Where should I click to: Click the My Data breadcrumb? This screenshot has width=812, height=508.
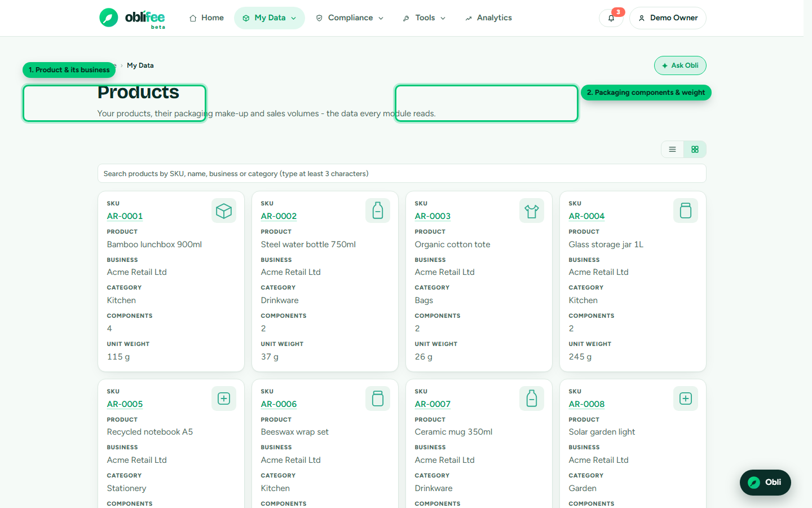tap(140, 65)
